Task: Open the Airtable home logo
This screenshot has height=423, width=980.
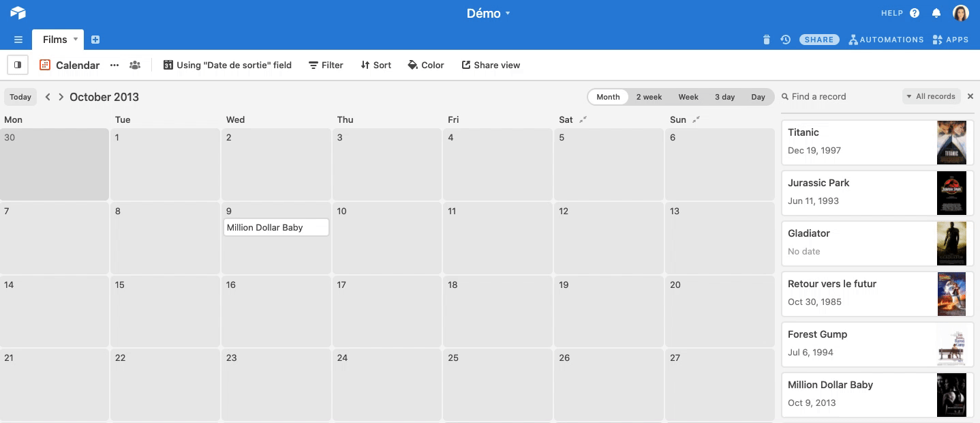Action: click(x=18, y=13)
